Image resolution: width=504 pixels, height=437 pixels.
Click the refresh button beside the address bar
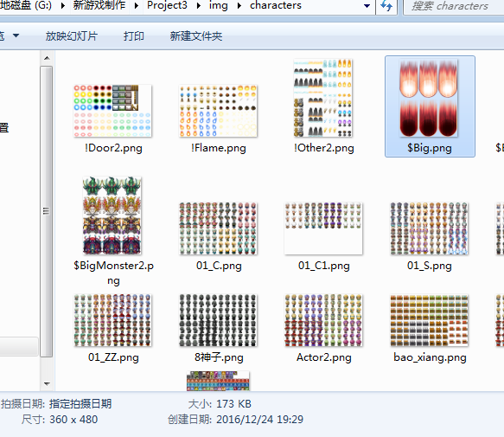click(x=386, y=6)
